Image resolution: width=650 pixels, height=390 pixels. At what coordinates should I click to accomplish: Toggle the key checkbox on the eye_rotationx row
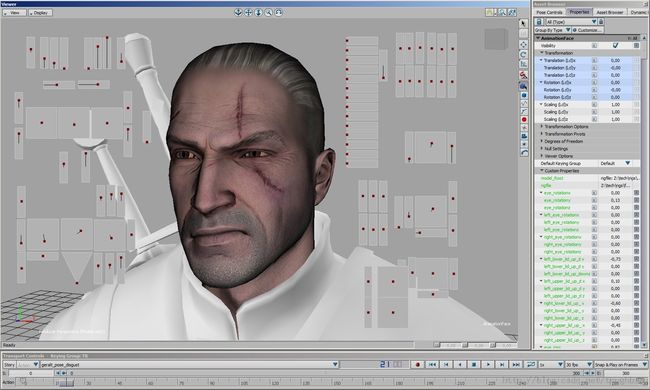(x=636, y=193)
